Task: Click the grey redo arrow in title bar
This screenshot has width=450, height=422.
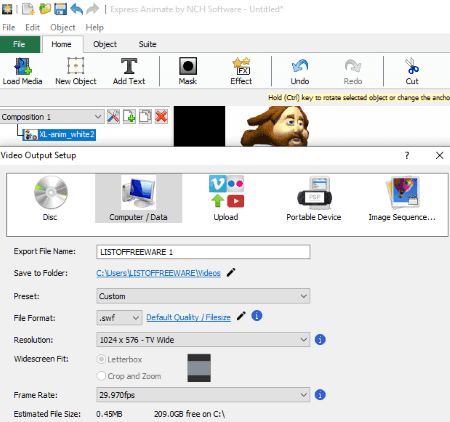Action: (x=92, y=9)
